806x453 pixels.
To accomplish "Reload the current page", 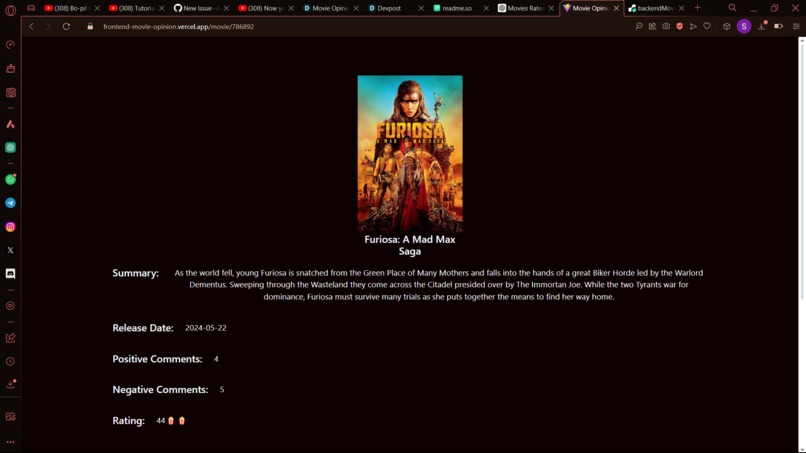I will [66, 26].
